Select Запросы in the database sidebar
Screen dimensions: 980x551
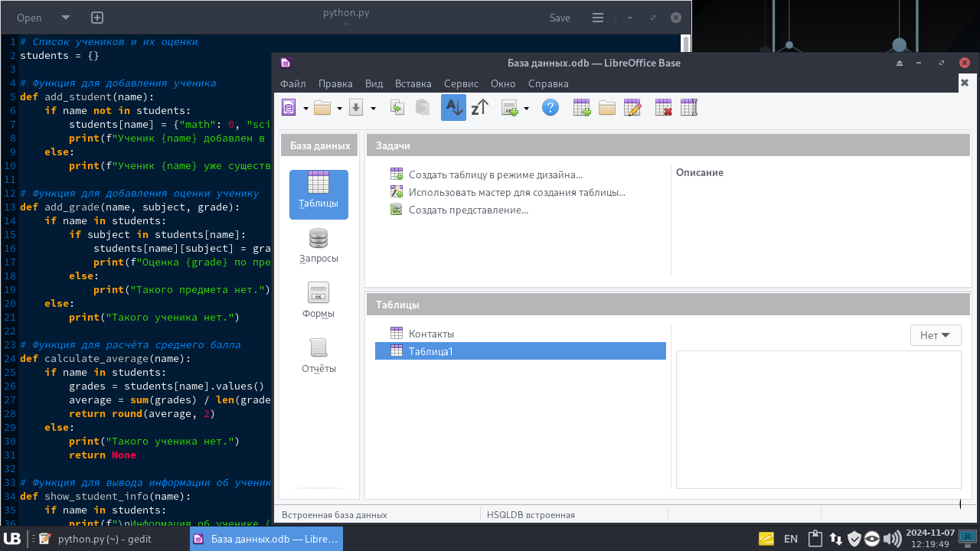(318, 246)
